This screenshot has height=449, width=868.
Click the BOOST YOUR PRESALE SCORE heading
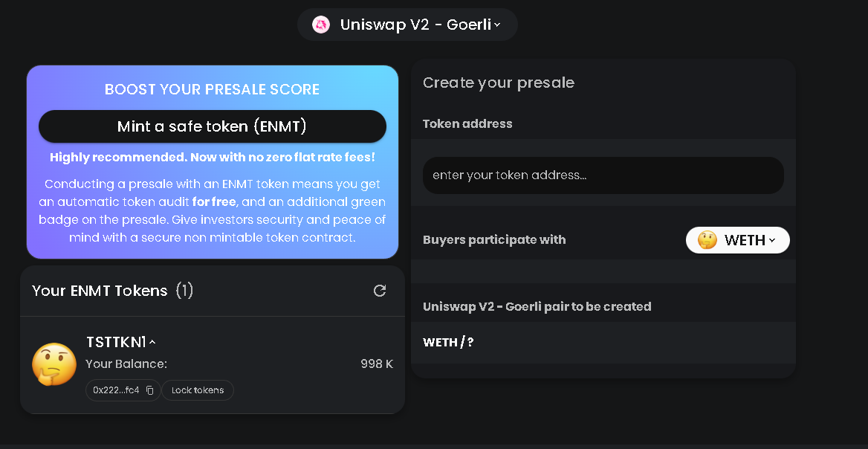coord(212,89)
